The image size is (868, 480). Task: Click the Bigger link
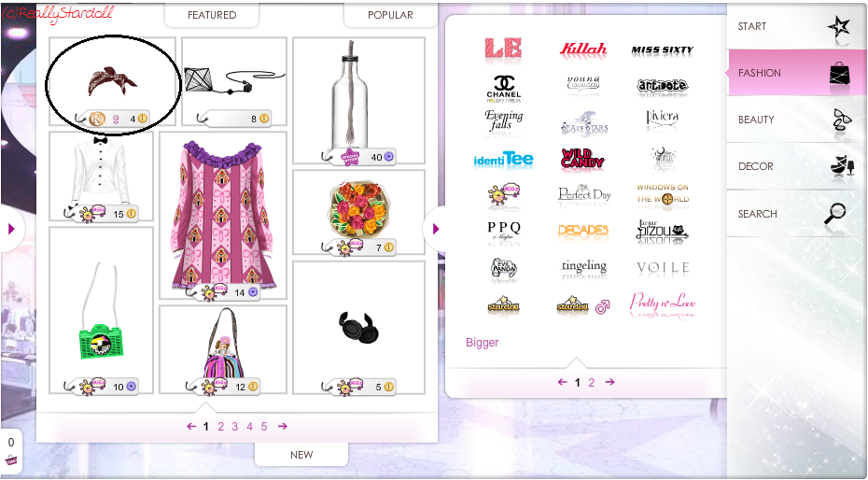[483, 342]
